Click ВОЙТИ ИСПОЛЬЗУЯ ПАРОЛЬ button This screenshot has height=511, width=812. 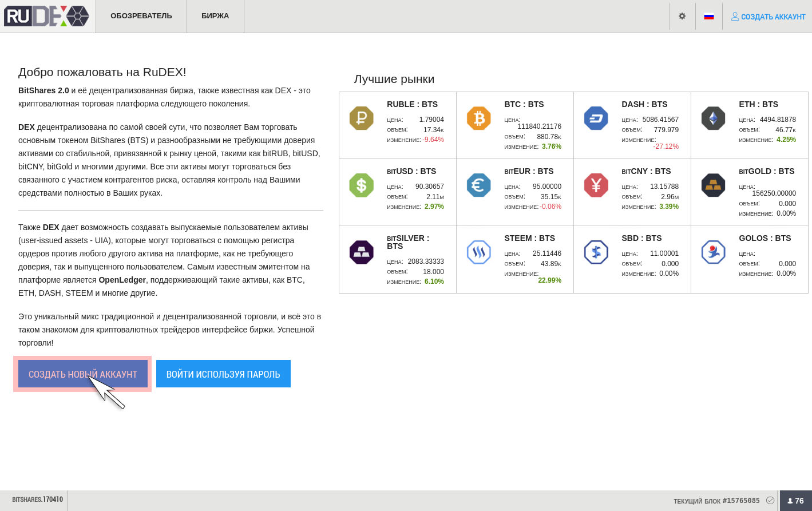coord(223,374)
